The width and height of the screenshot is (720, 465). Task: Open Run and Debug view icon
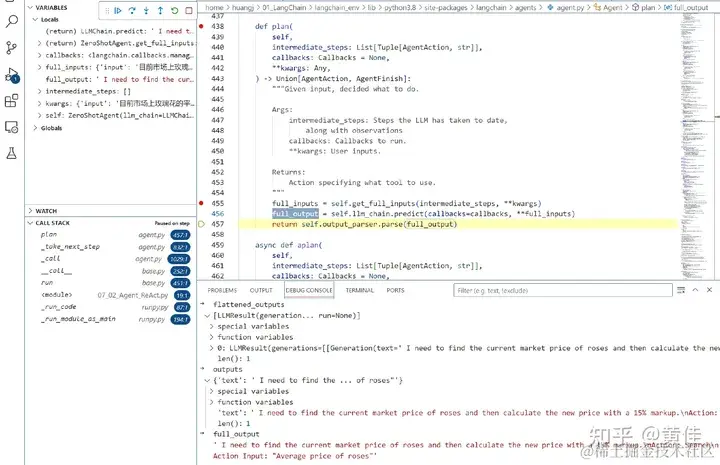(x=11, y=75)
